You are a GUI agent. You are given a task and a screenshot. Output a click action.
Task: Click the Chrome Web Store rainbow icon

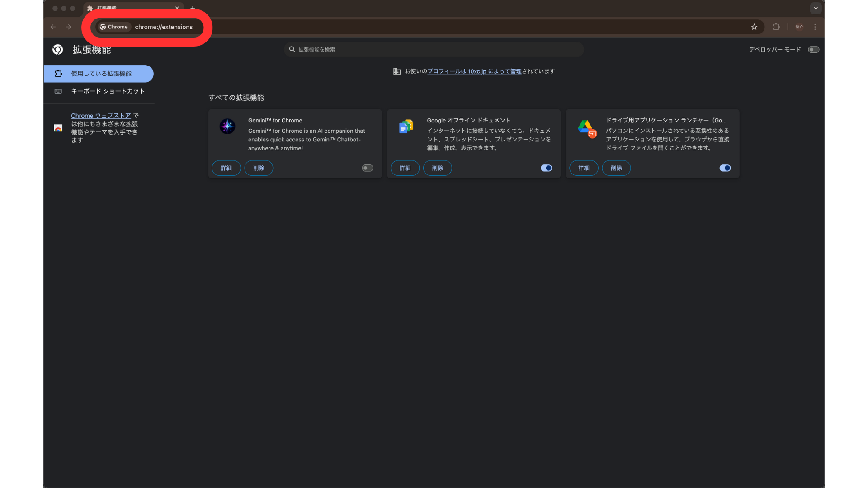point(58,128)
